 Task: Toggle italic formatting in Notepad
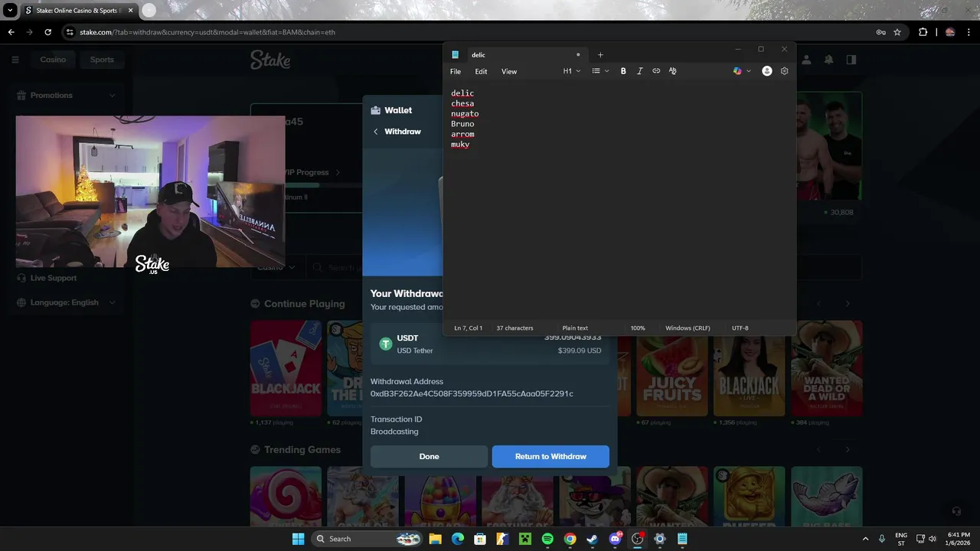[639, 71]
